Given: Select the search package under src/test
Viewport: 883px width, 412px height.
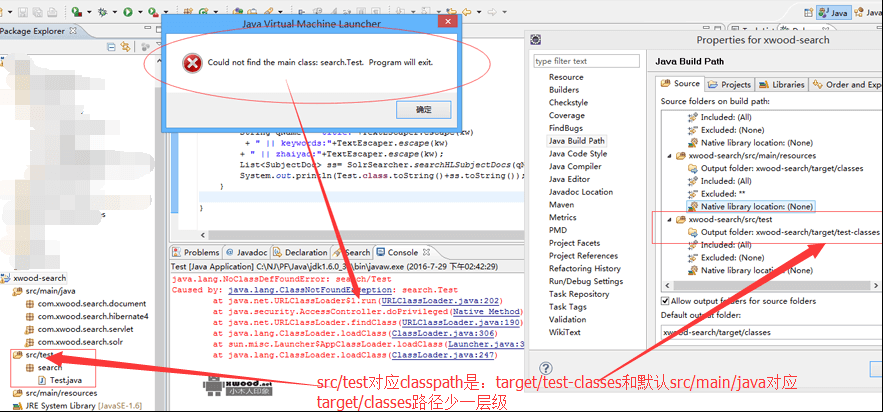Looking at the screenshot, I should point(44,368).
